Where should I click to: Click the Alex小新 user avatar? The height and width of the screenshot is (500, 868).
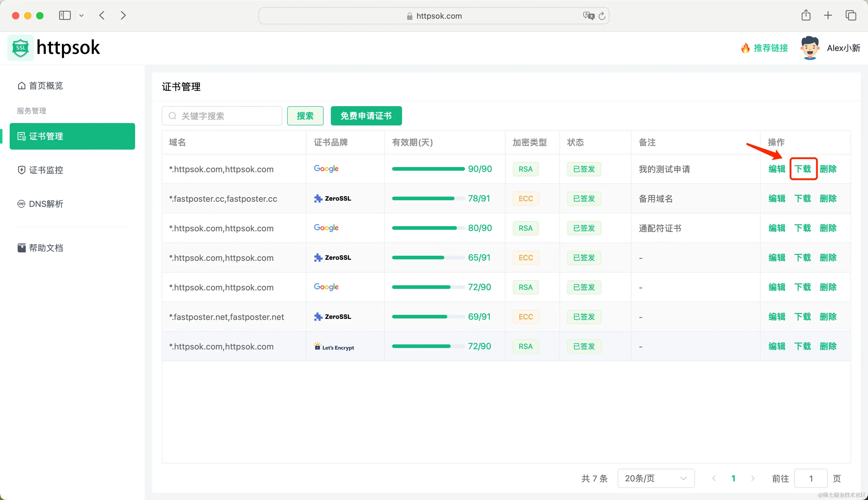[809, 48]
